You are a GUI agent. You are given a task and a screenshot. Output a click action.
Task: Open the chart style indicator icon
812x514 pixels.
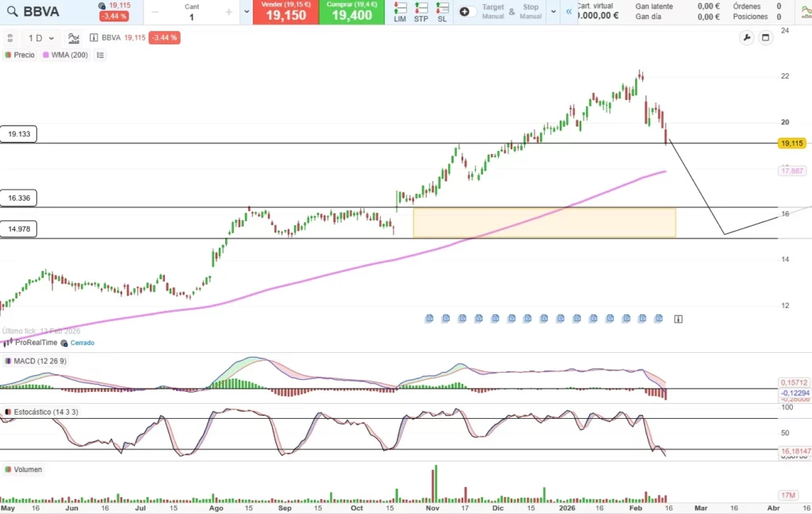tap(74, 37)
